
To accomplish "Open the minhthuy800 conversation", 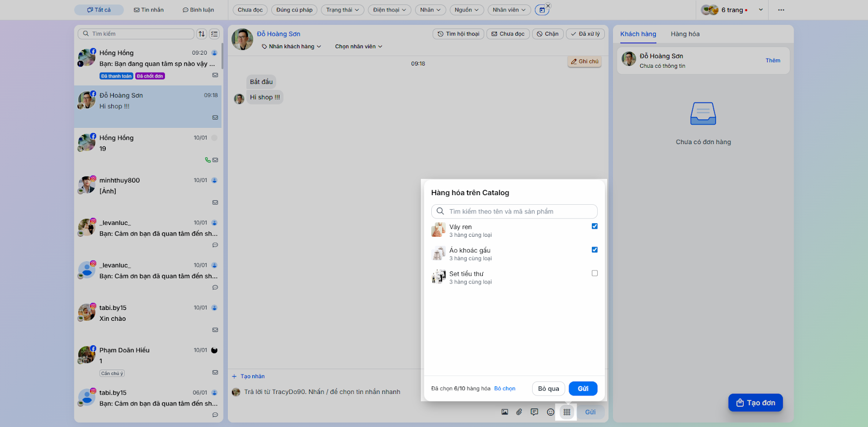I will [149, 192].
